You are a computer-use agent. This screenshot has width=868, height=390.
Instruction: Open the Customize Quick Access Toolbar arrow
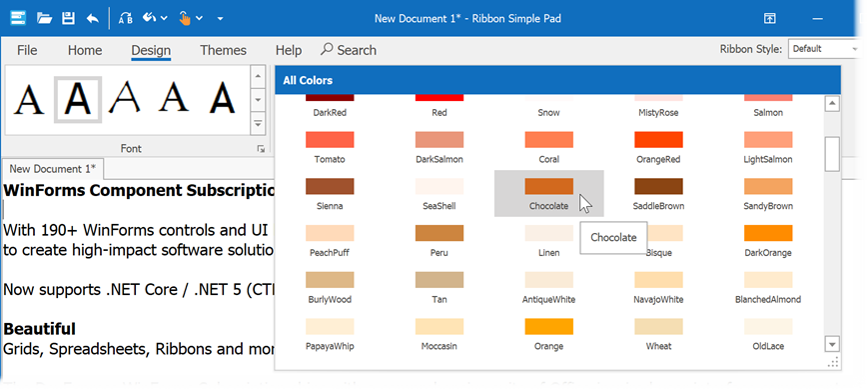pos(221,18)
